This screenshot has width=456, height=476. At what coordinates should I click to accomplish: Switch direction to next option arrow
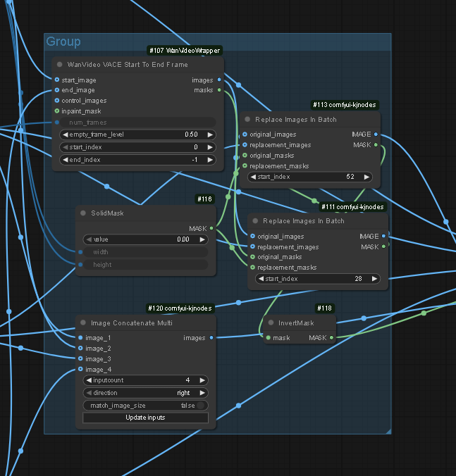point(202,393)
